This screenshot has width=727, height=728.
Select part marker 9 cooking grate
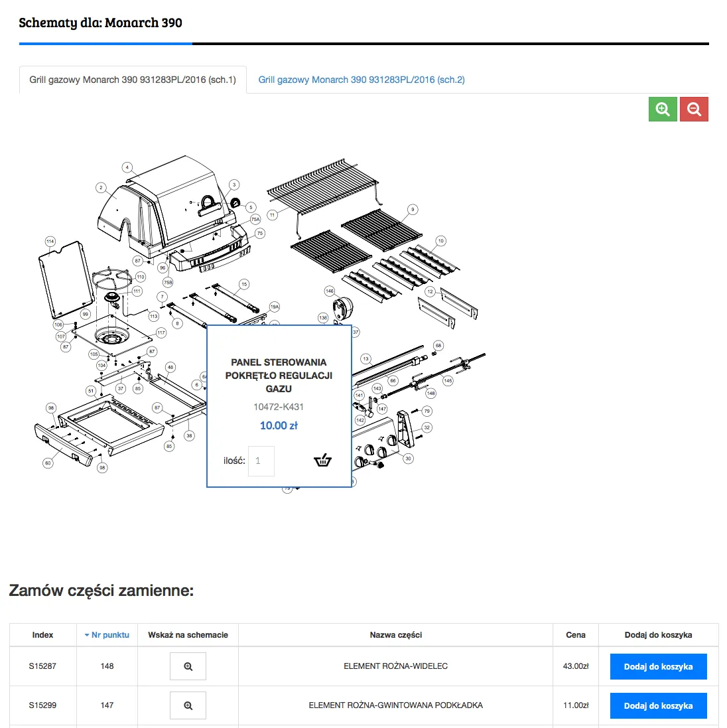413,210
